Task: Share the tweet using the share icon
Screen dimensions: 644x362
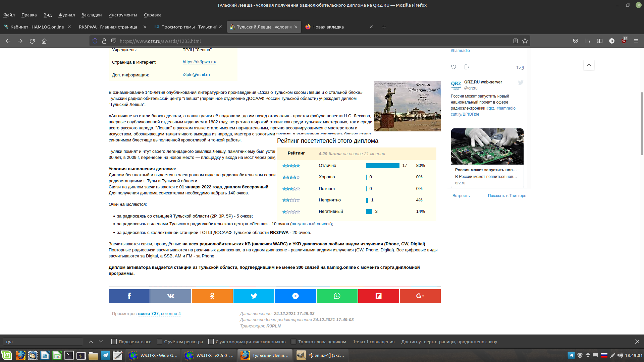Action: point(467,67)
